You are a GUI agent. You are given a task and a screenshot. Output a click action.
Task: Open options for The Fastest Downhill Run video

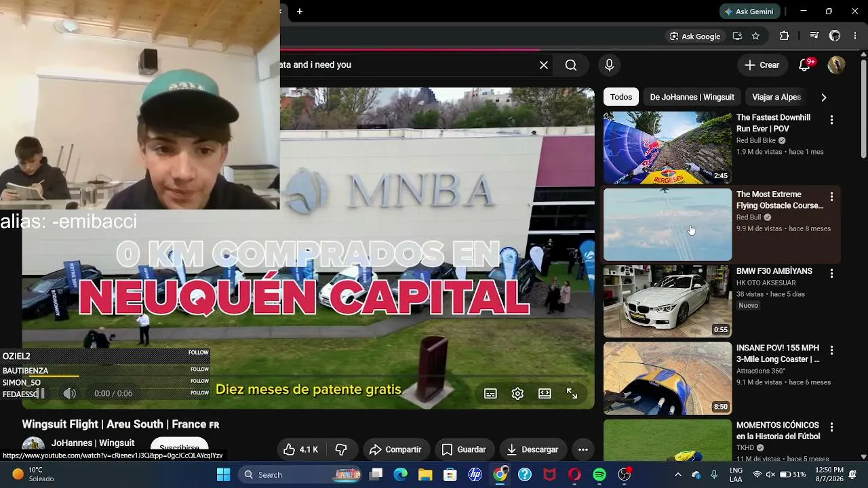(x=831, y=119)
